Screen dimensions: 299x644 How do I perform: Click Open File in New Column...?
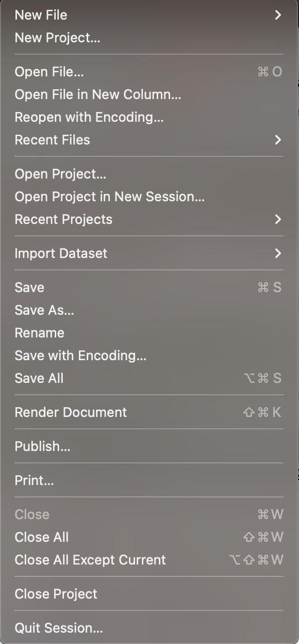pyautogui.click(x=149, y=94)
